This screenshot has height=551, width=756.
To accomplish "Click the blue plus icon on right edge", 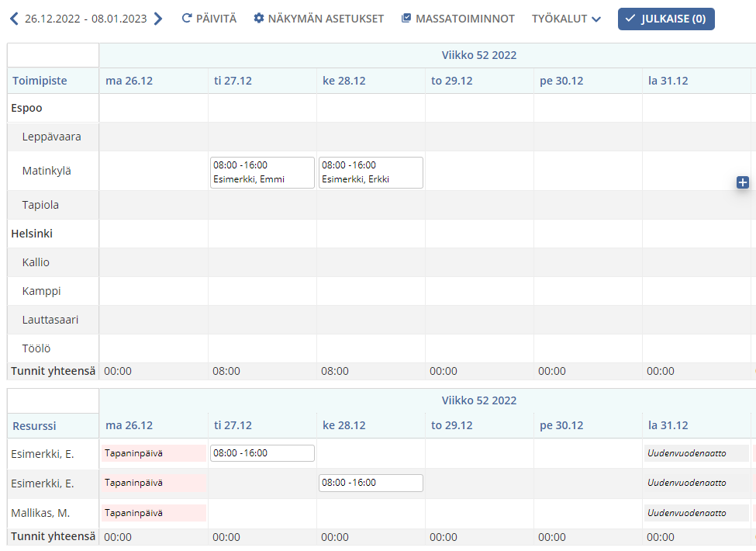I will pyautogui.click(x=742, y=182).
